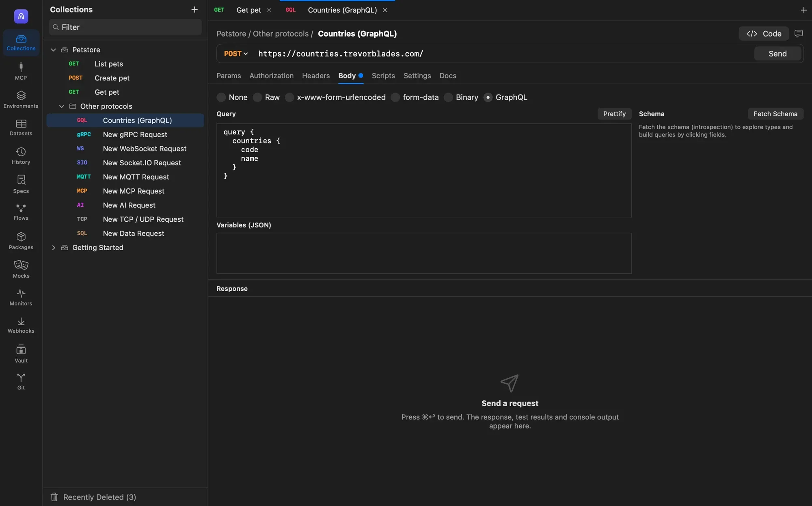Image resolution: width=812 pixels, height=506 pixels.
Task: Add a new collection with plus icon
Action: click(x=194, y=9)
